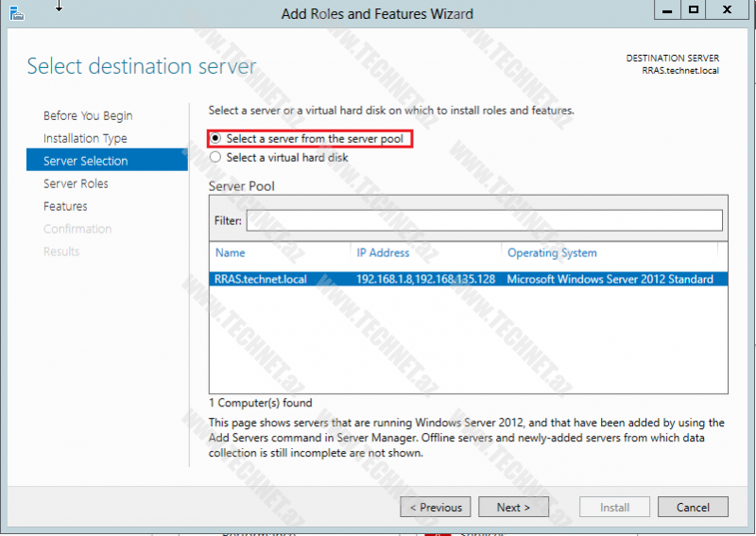
Task: Choose 'Select a server from the server pool'
Action: point(215,139)
